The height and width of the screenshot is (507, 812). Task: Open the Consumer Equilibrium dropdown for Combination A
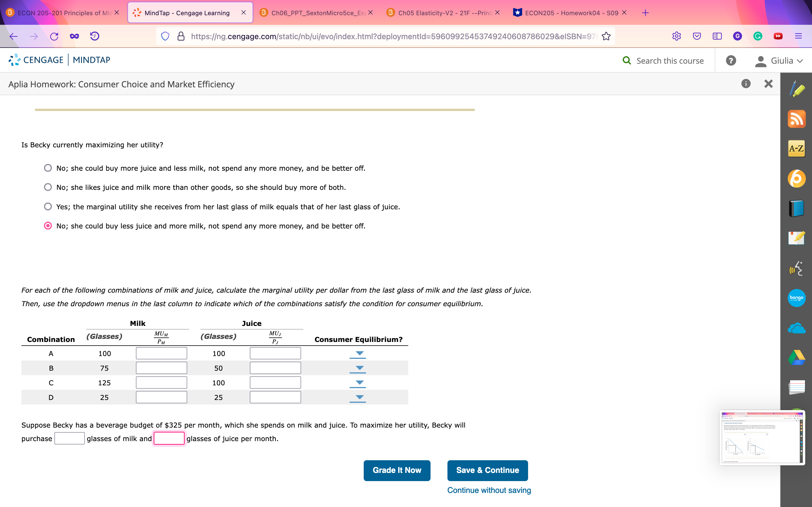click(358, 353)
